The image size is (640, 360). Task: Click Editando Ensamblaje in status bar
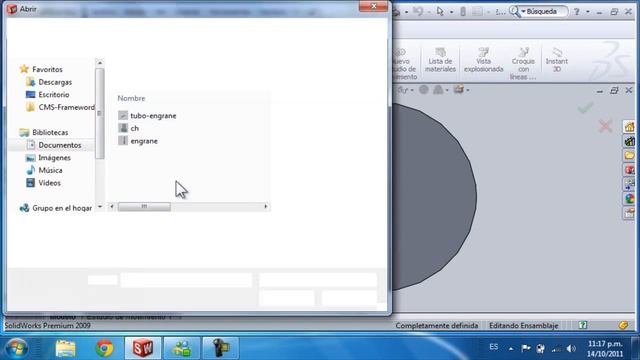pos(523,326)
